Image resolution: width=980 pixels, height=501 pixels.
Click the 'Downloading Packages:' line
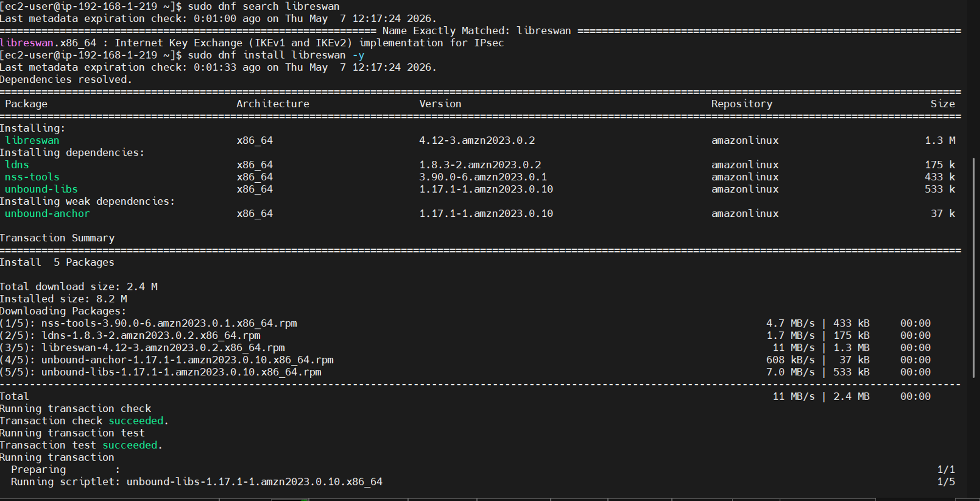pyautogui.click(x=63, y=311)
